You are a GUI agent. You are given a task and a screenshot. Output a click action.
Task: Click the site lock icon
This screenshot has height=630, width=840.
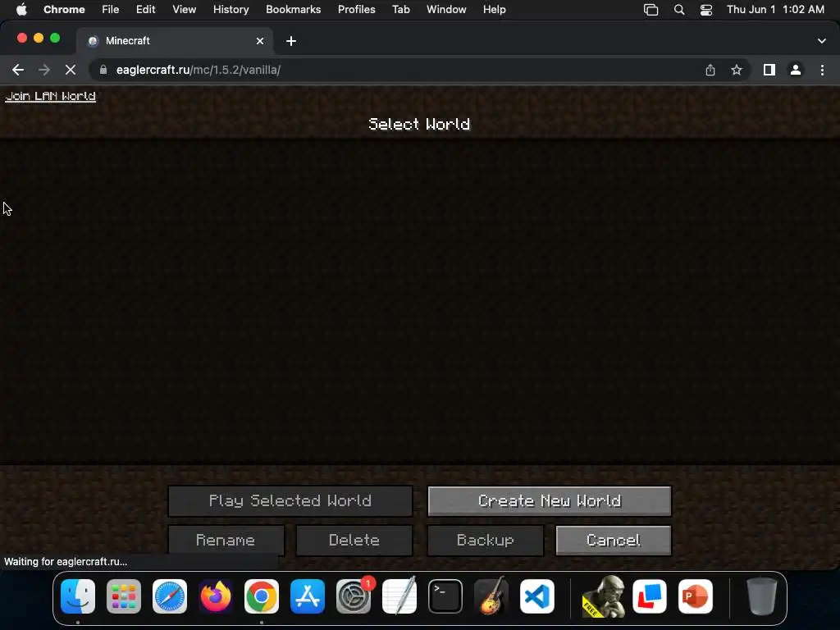(x=103, y=70)
